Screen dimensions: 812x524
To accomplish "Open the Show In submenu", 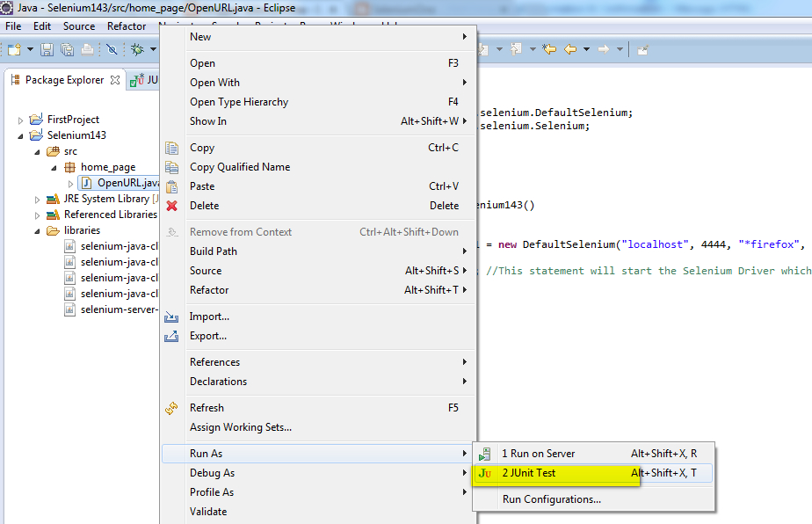I will [317, 121].
